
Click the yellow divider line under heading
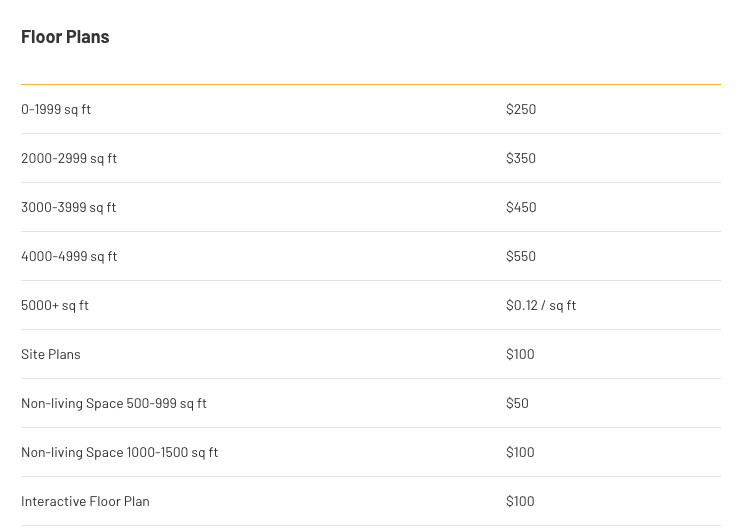[x=371, y=85]
